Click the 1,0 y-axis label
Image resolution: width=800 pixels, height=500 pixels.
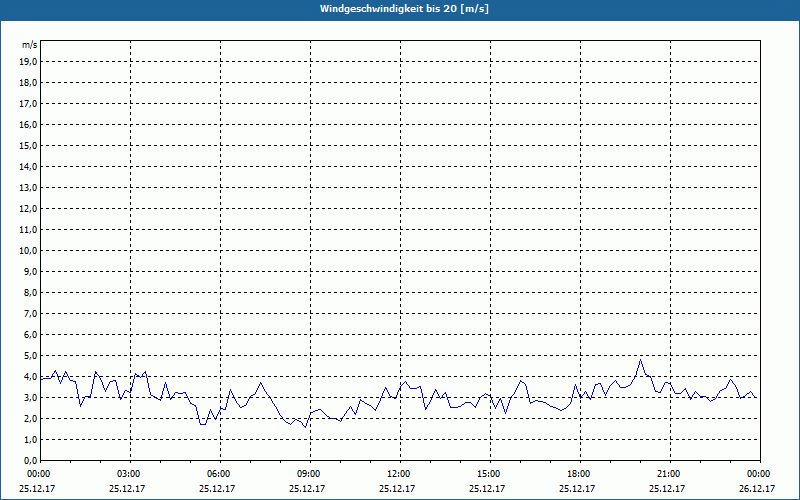(x=30, y=439)
